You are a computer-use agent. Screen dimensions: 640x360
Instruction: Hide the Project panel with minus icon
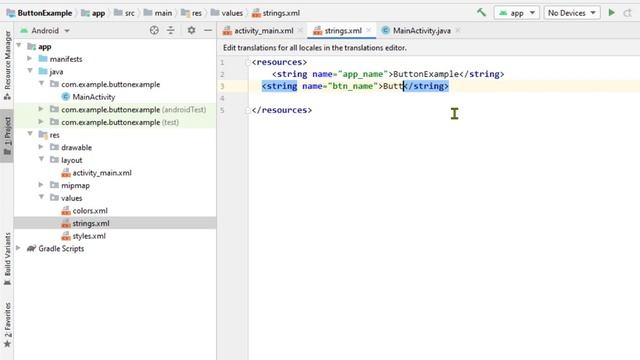coord(208,30)
